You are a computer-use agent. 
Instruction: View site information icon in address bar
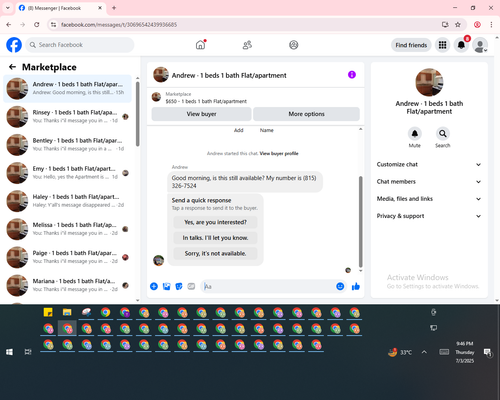pos(53,25)
